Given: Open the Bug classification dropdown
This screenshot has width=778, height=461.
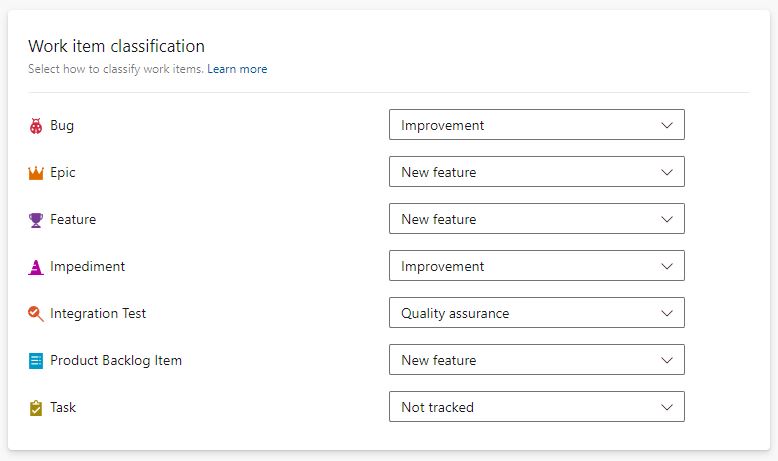Looking at the screenshot, I should (536, 125).
